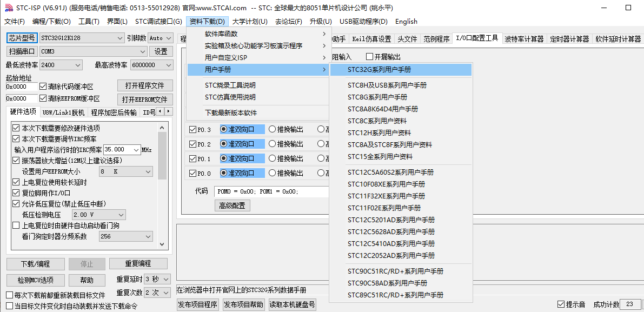Click the 扫描串口 button
This screenshot has height=312, width=644.
coord(22,51)
